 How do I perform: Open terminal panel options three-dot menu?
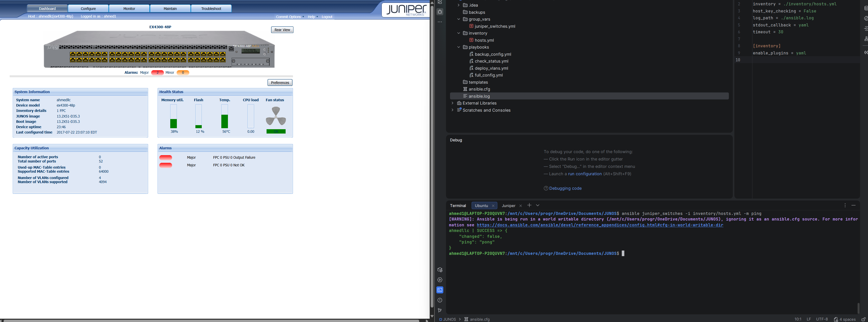[x=845, y=205]
